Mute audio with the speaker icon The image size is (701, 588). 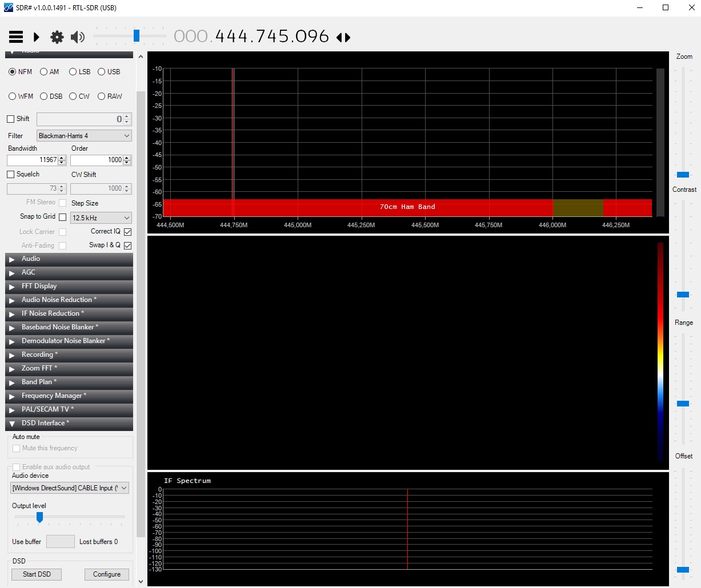click(78, 37)
